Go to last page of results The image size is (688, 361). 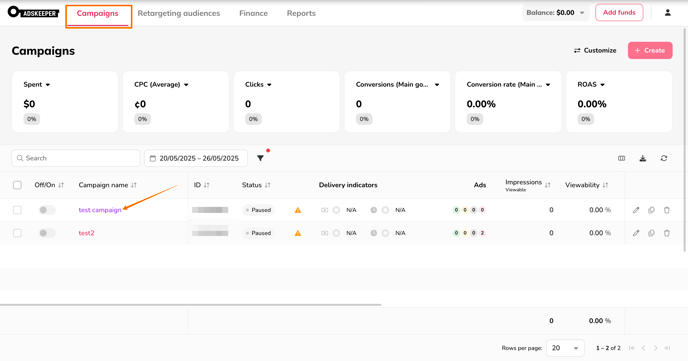tap(667, 348)
